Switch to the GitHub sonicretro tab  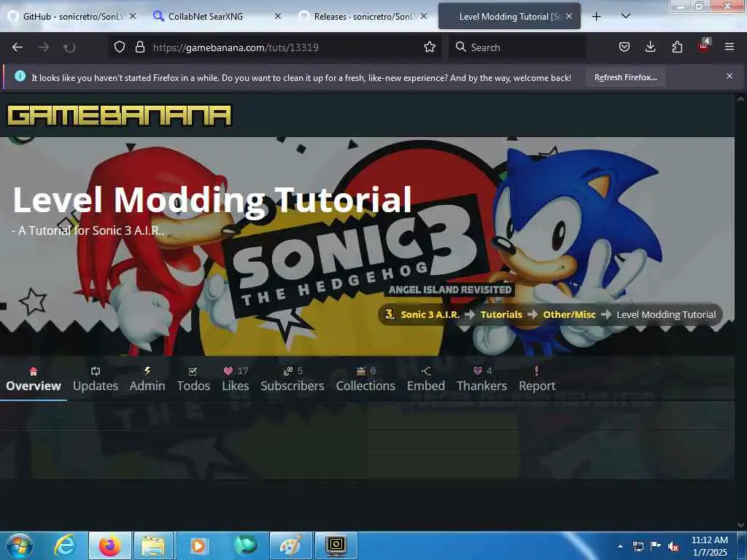72,17
